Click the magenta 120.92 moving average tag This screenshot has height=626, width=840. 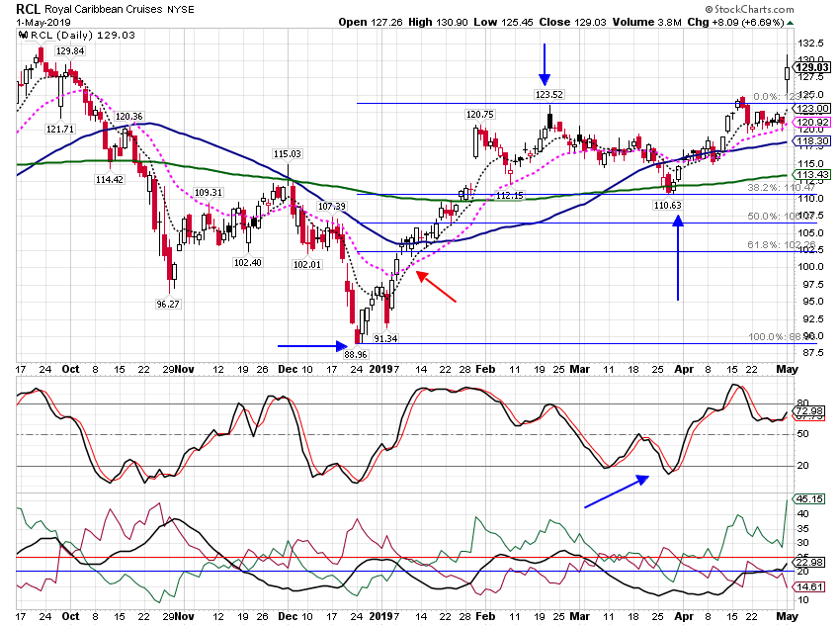(812, 123)
